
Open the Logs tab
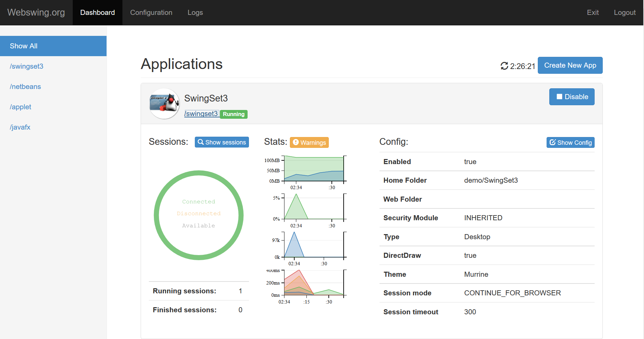click(x=195, y=13)
